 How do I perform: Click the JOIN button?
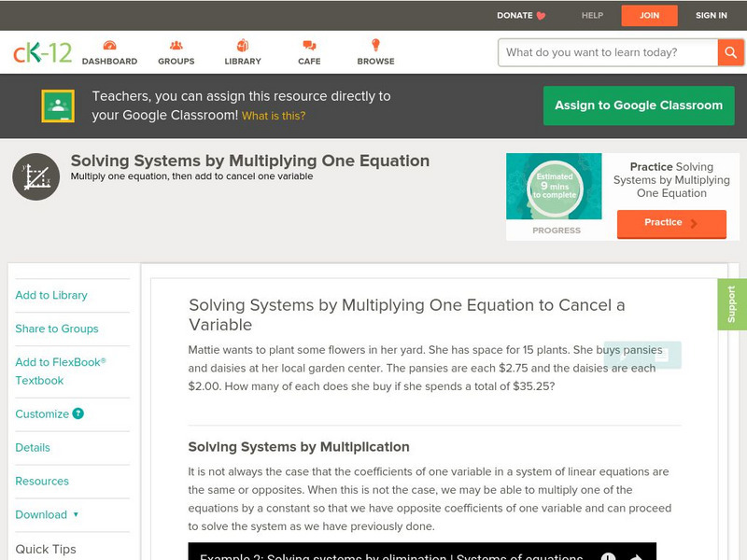pyautogui.click(x=649, y=16)
